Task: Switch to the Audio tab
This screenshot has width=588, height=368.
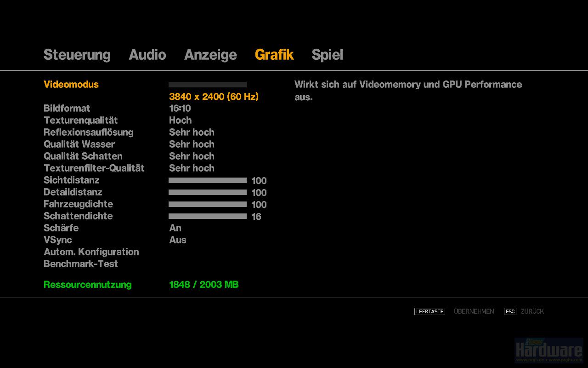Action: pos(147,55)
